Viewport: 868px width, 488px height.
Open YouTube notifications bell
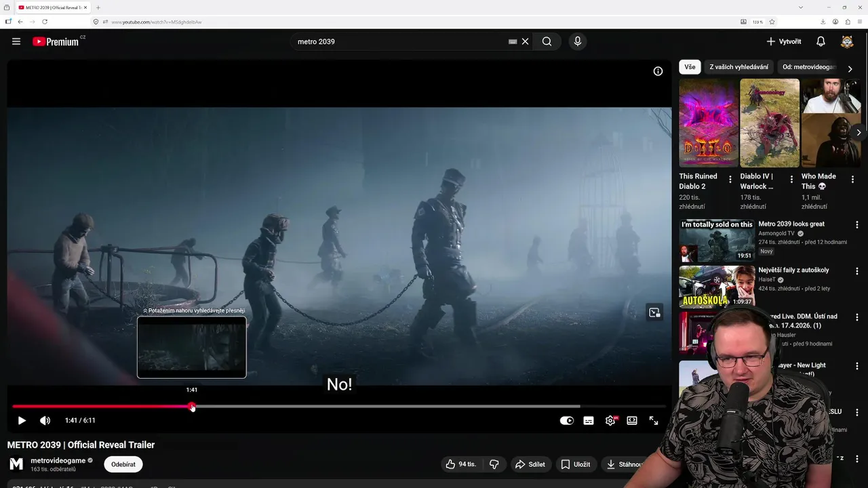point(821,41)
